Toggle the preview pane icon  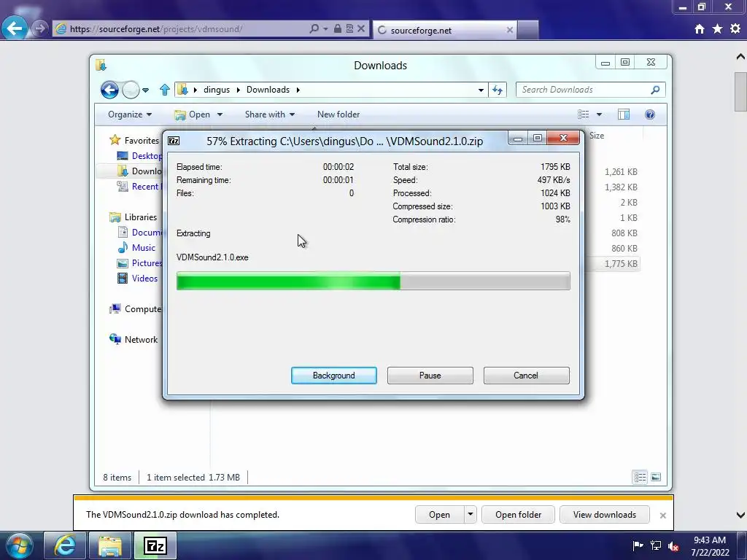pos(624,114)
